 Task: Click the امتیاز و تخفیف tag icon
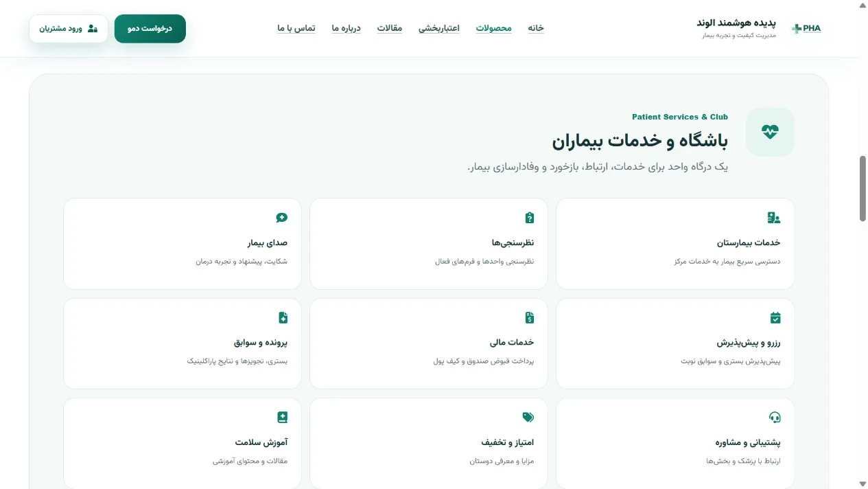(528, 418)
